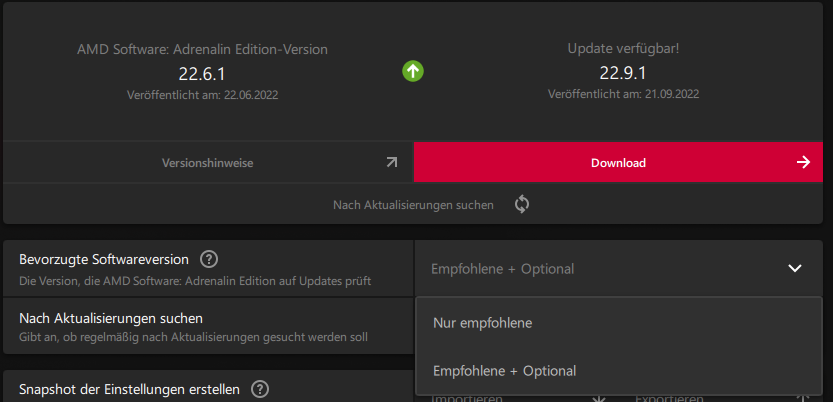Open the help icon beside Bevorzugte Softwareversion
Image resolution: width=833 pixels, height=402 pixels.
click(209, 260)
